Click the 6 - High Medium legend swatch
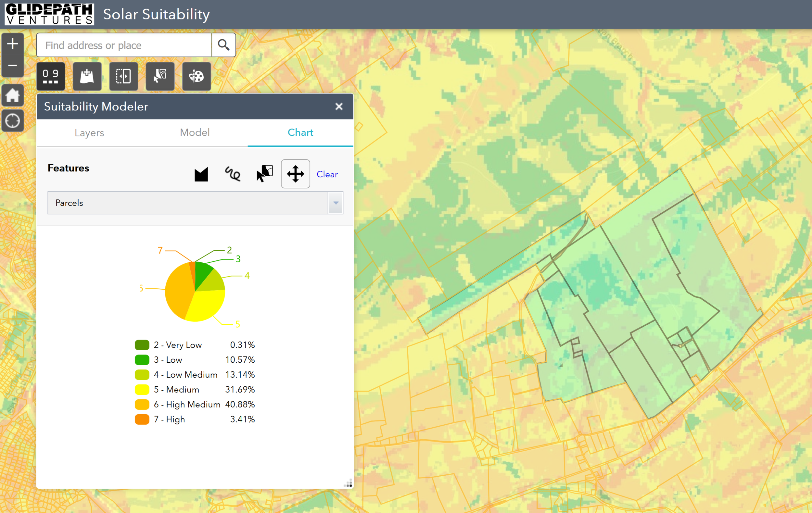The width and height of the screenshot is (812, 513). tap(142, 404)
